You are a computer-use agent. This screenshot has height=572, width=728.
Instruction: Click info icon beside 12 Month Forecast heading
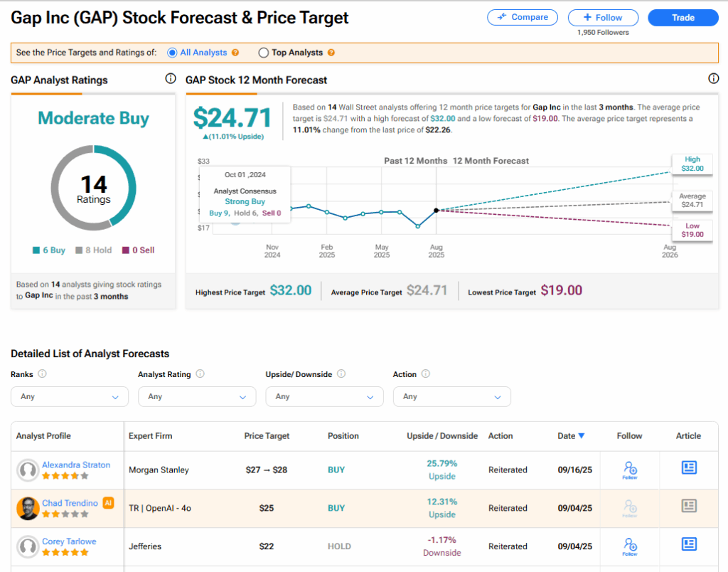coord(713,79)
